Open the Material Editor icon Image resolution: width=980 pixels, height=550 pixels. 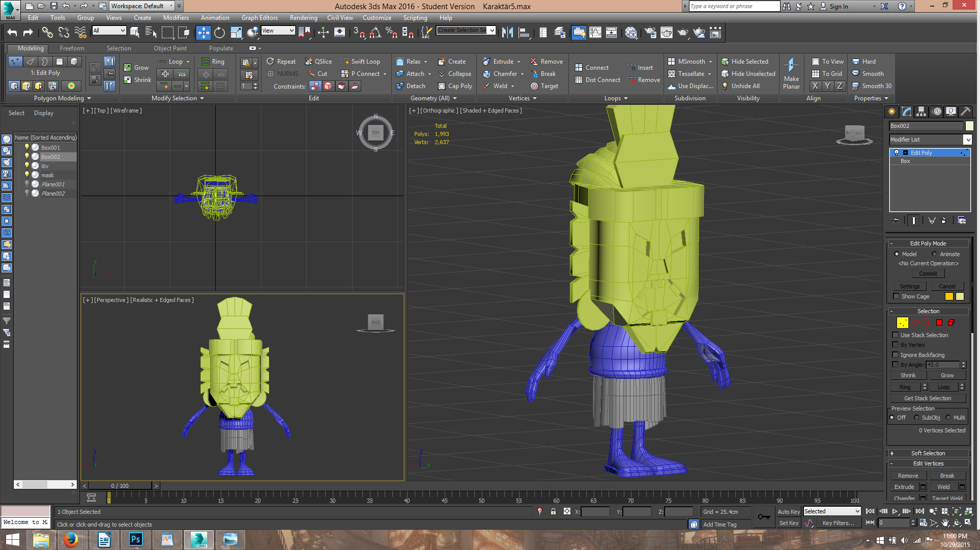click(631, 33)
